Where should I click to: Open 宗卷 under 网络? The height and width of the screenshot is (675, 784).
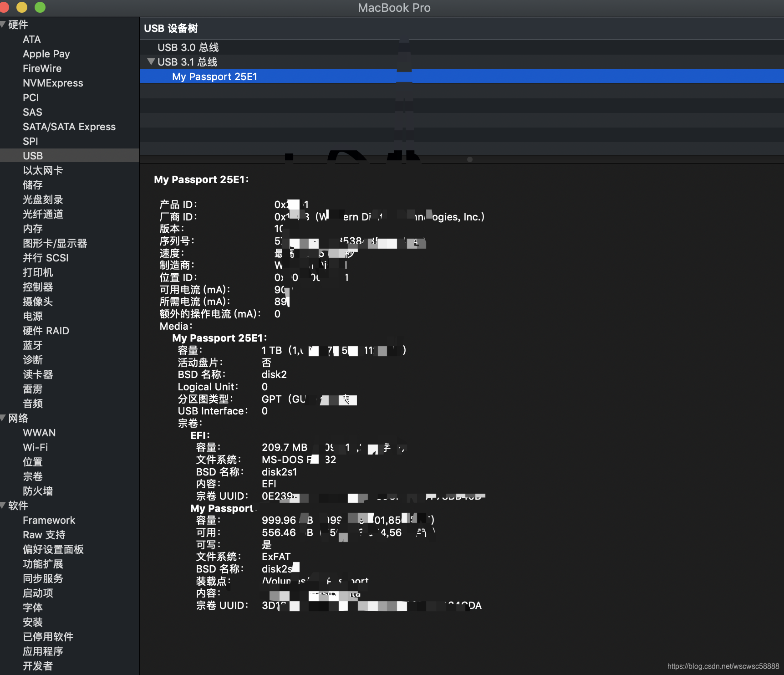coord(33,476)
